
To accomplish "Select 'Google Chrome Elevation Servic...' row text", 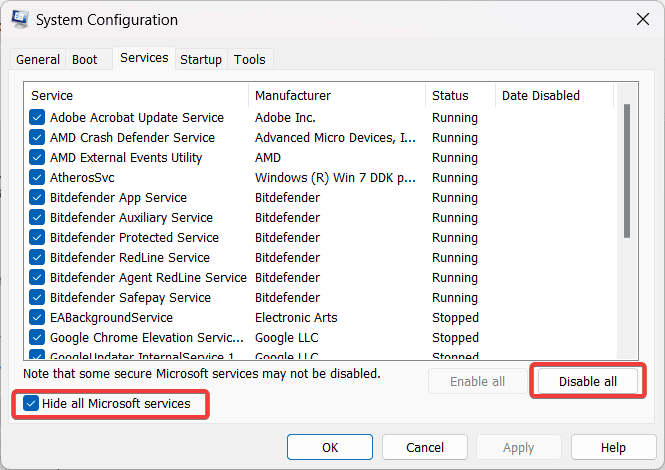I will [x=147, y=337].
